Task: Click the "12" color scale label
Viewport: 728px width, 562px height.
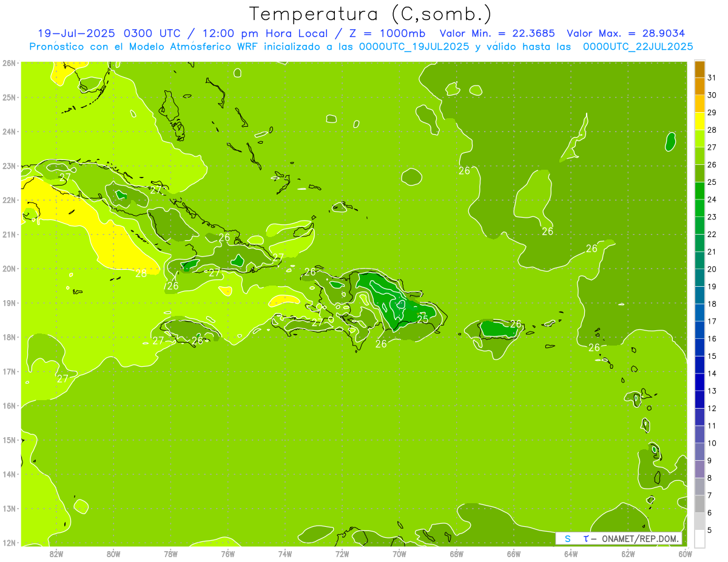Action: (712, 408)
